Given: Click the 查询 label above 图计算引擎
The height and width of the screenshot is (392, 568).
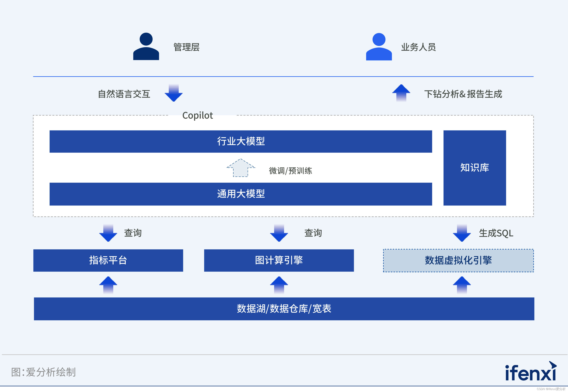Looking at the screenshot, I should (x=313, y=233).
